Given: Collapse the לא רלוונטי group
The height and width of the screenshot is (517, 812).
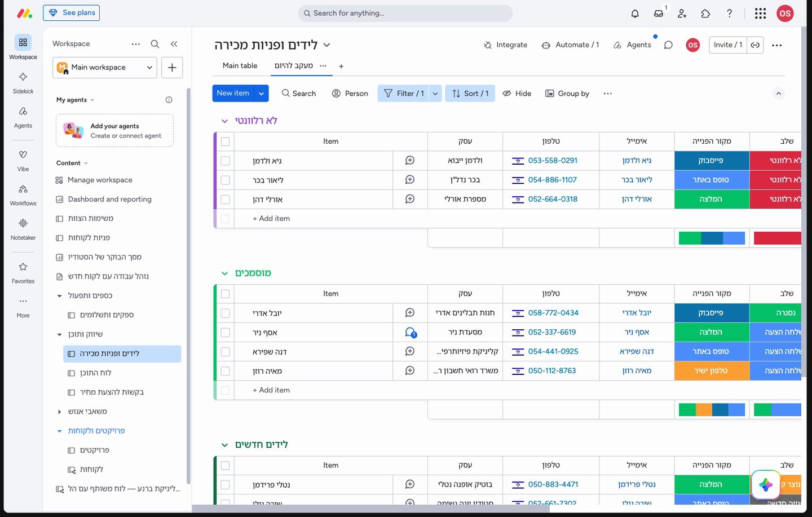Looking at the screenshot, I should click(224, 121).
